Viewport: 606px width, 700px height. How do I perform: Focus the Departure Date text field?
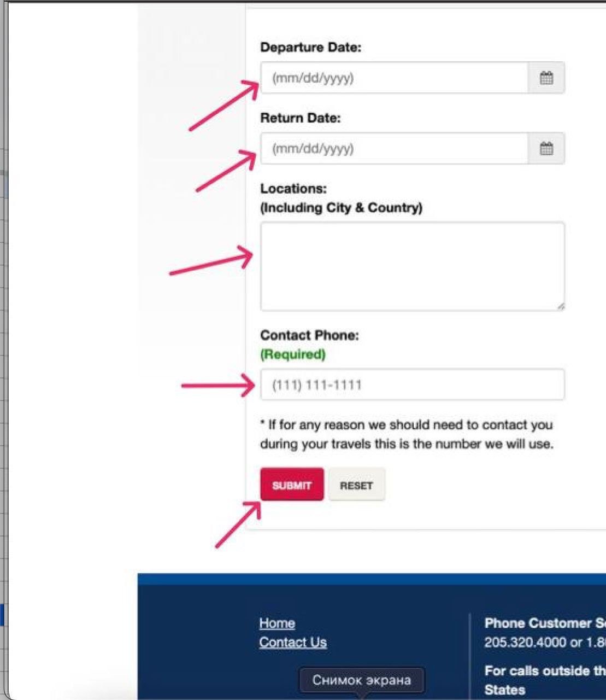395,78
